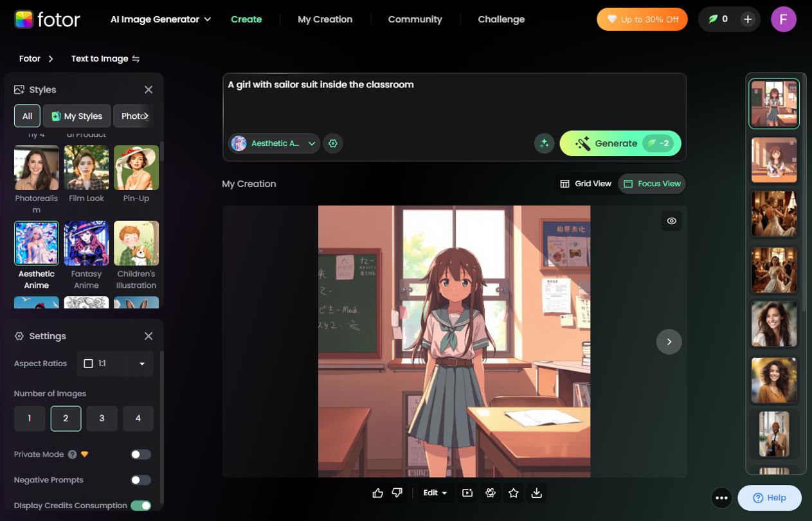
Task: Like the image with thumbs up
Action: pyautogui.click(x=377, y=493)
